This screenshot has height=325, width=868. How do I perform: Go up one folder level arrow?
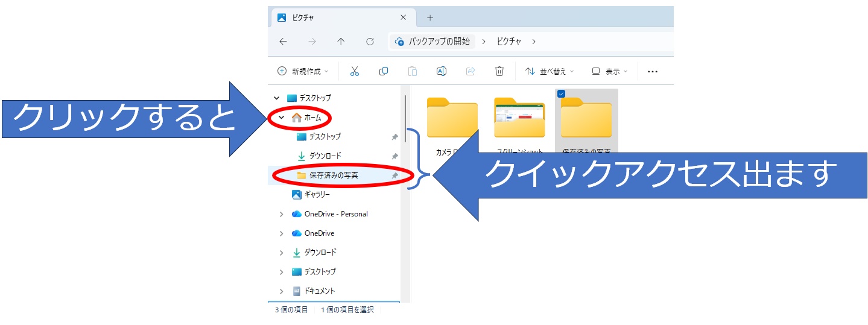coord(341,42)
